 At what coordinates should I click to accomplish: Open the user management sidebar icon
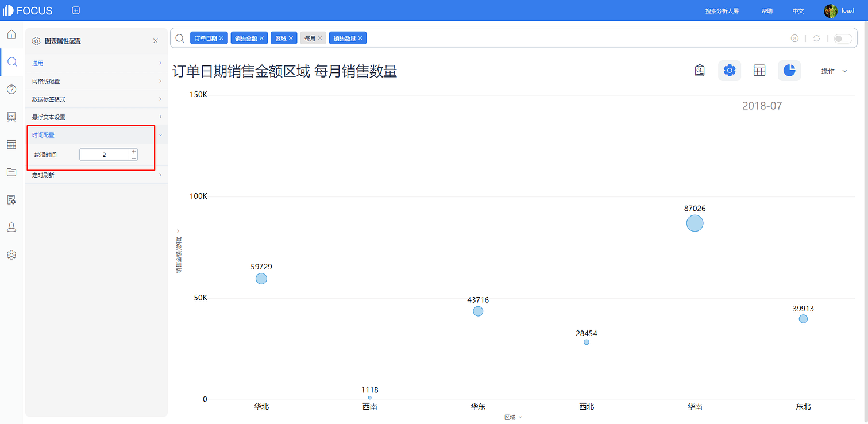click(x=11, y=227)
